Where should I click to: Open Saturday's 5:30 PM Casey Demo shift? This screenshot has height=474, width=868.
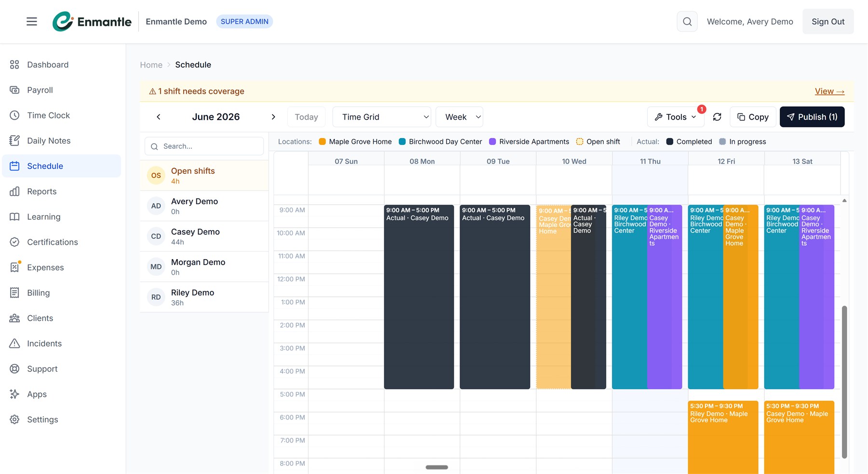pos(799,437)
